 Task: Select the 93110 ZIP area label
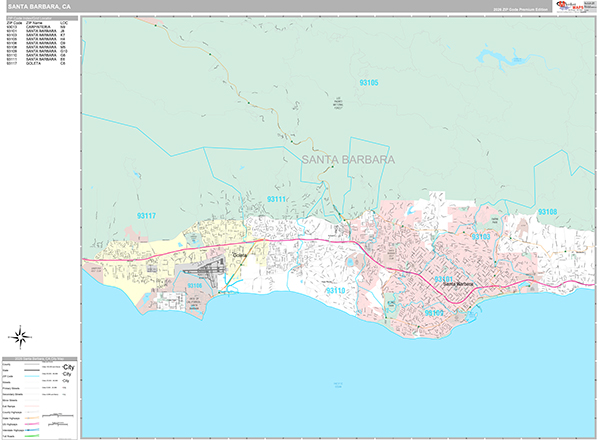[336, 291]
